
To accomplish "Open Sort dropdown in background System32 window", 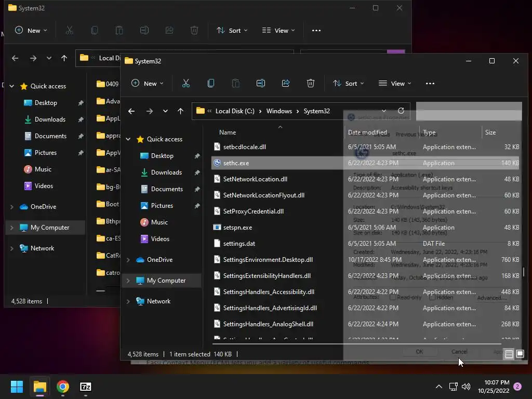I will point(232,31).
